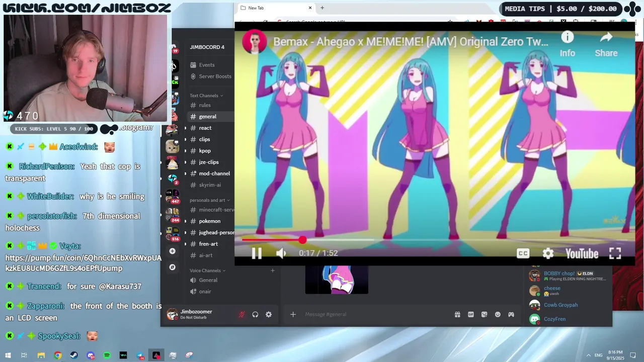Open the clips channel
This screenshot has height=362, width=644.
204,139
